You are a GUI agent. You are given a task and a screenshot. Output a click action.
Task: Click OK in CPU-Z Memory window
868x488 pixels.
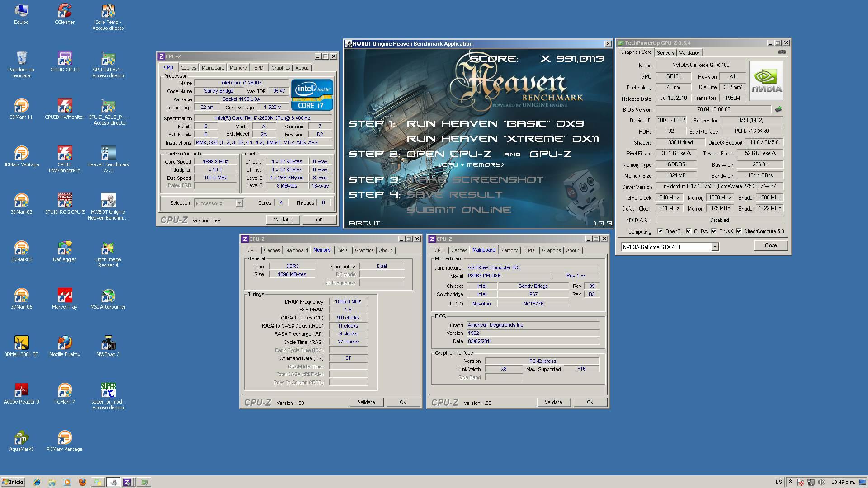pyautogui.click(x=403, y=402)
